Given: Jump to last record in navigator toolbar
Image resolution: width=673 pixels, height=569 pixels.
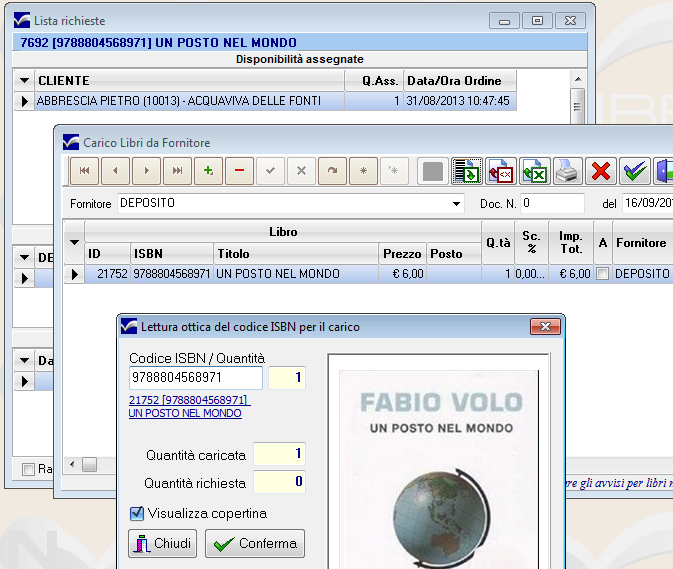Looking at the screenshot, I should click(177, 171).
